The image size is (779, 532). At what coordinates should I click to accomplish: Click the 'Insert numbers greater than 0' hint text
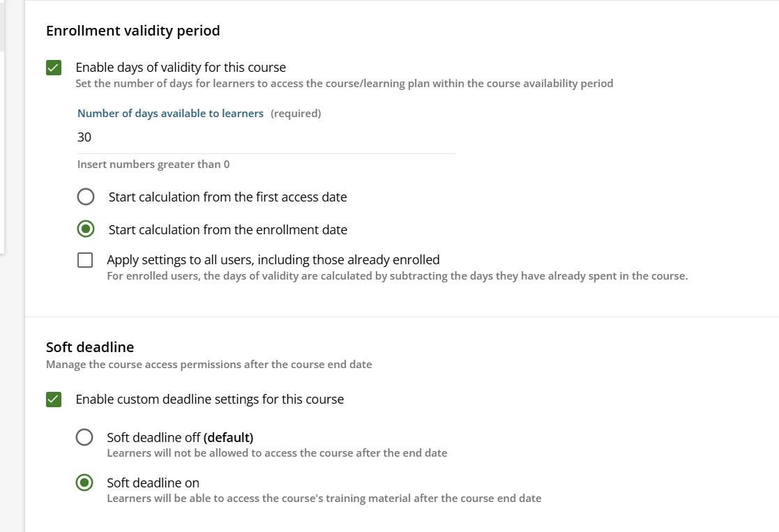pos(153,165)
